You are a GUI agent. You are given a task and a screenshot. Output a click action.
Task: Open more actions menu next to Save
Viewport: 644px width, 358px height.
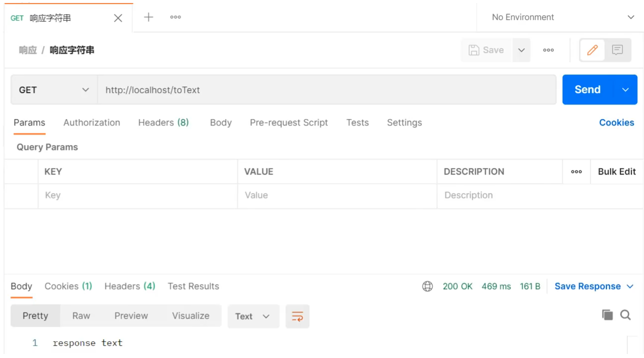pos(548,50)
